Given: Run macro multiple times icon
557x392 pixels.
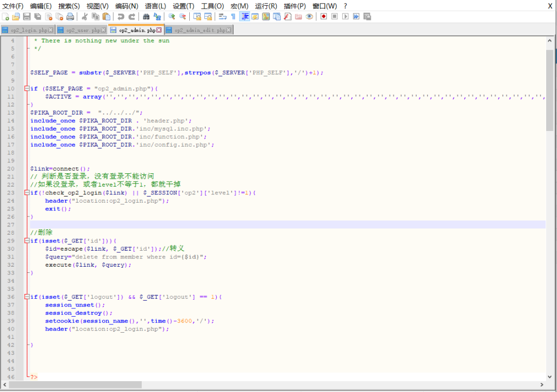Looking at the screenshot, I should click(x=356, y=17).
